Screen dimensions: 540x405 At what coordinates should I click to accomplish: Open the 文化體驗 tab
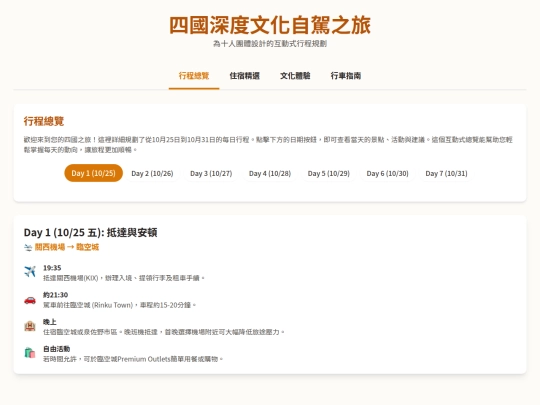click(x=295, y=76)
